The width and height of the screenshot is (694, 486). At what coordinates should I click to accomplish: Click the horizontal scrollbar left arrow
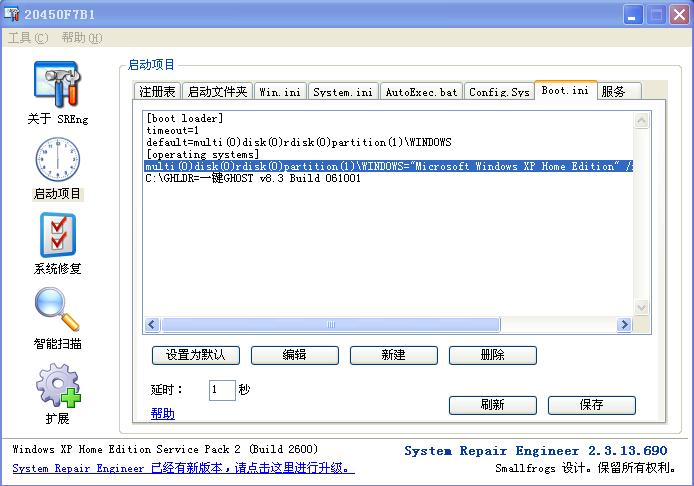click(152, 324)
